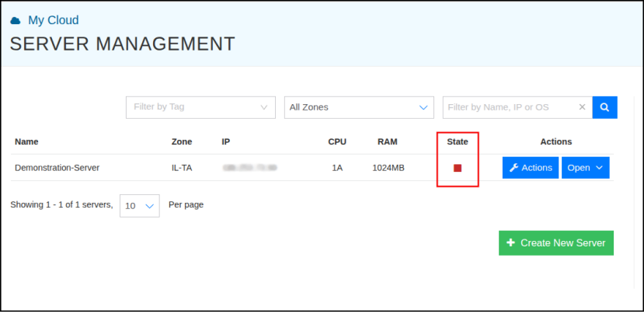Open the My Cloud link

[x=53, y=20]
